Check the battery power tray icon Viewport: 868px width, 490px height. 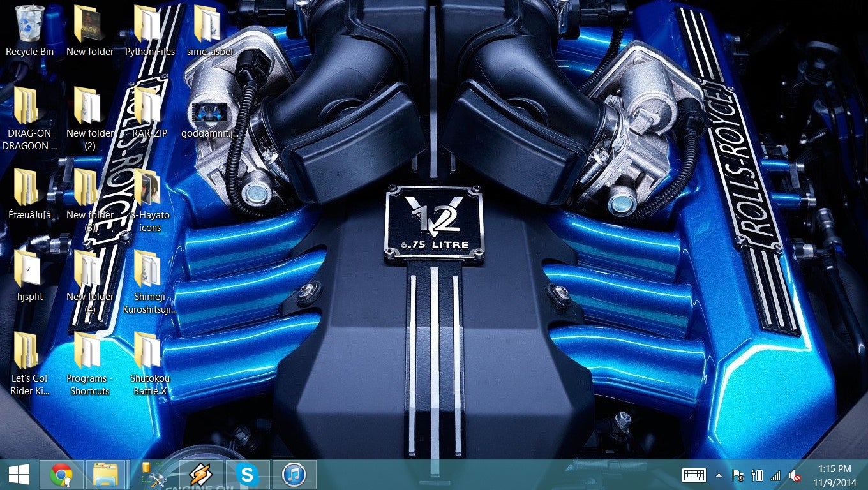pyautogui.click(x=757, y=475)
